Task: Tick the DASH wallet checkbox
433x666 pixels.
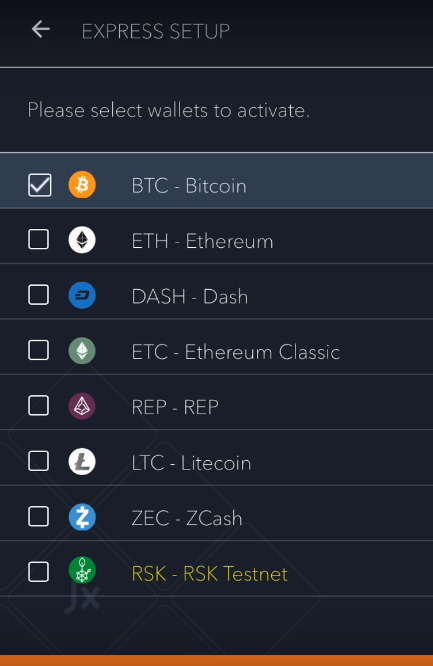Action: tap(39, 295)
